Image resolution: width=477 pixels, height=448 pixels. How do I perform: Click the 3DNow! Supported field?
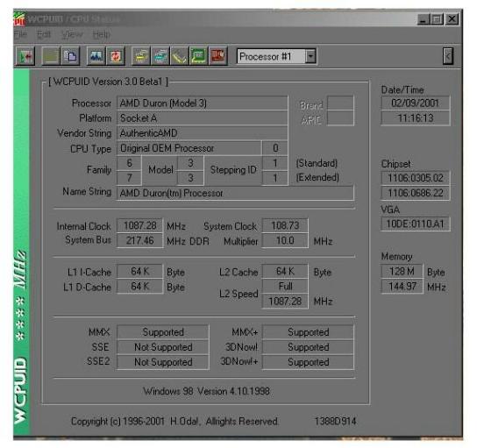click(308, 347)
